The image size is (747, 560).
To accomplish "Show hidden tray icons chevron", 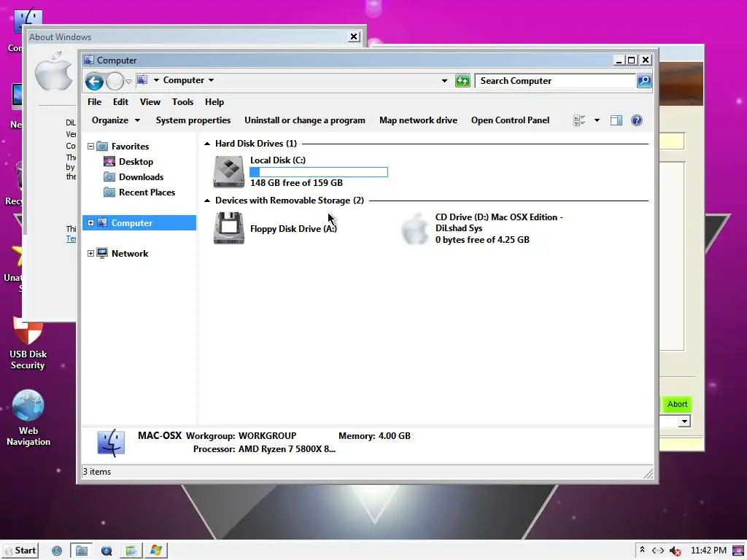I will pos(642,550).
